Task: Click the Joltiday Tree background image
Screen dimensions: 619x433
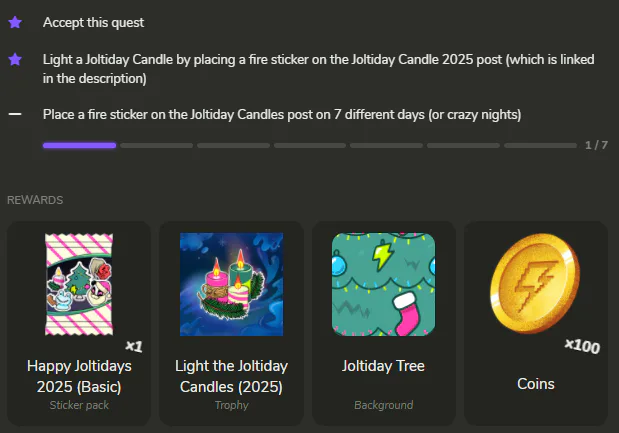Action: pos(384,284)
